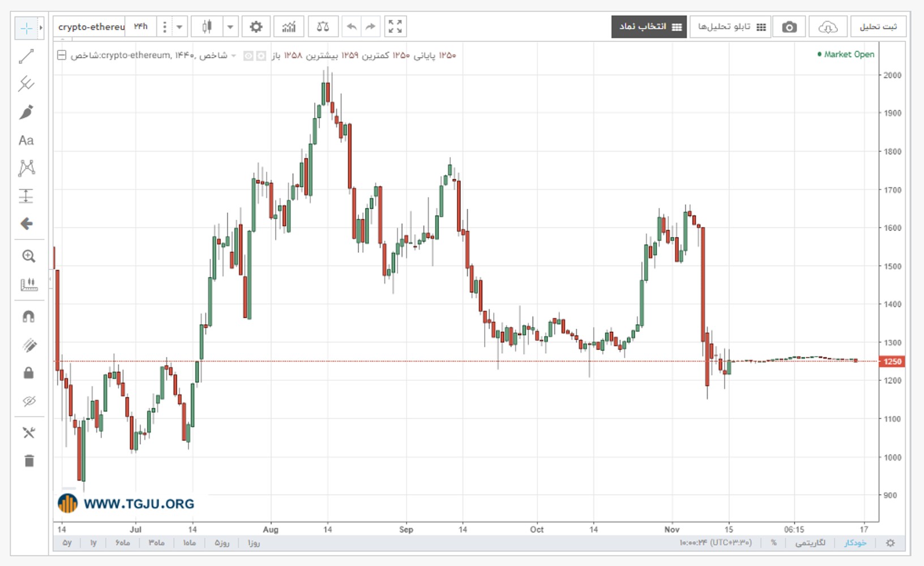
Task: Select the ۵روز time range
Action: (x=221, y=543)
